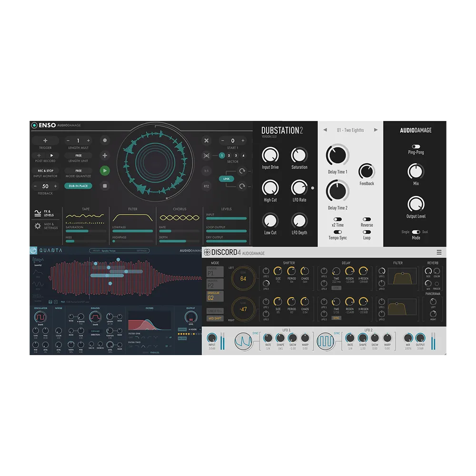Toggle the x2 Time switch
Image resolution: width=476 pixels, height=476 pixels.
337,219
